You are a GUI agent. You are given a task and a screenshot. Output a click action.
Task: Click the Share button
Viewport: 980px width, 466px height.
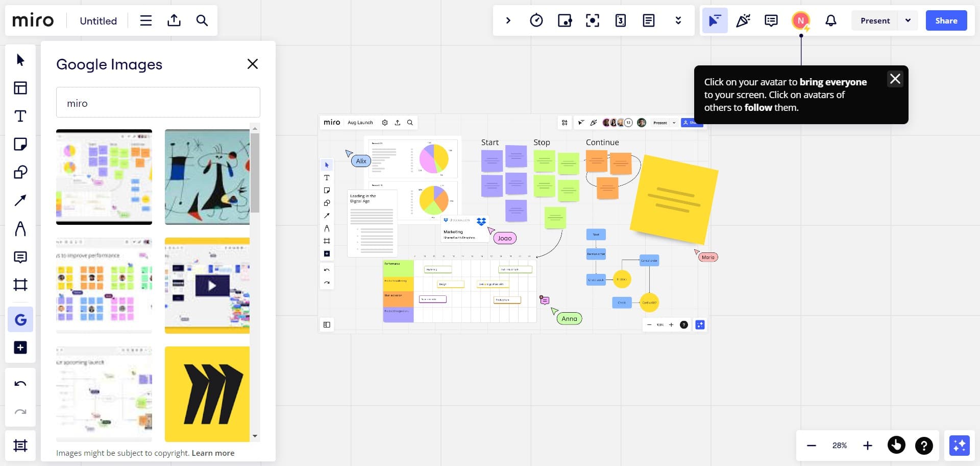[946, 20]
